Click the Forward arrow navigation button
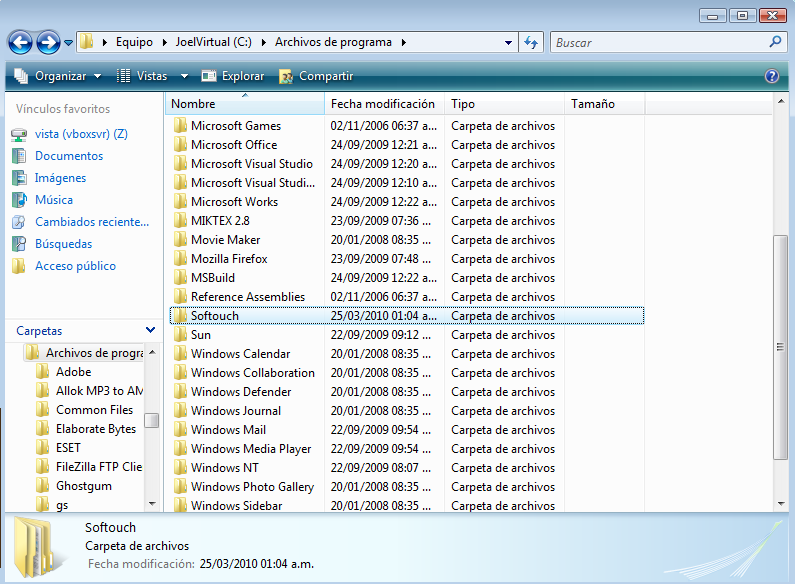The width and height of the screenshot is (795, 584). click(x=48, y=43)
